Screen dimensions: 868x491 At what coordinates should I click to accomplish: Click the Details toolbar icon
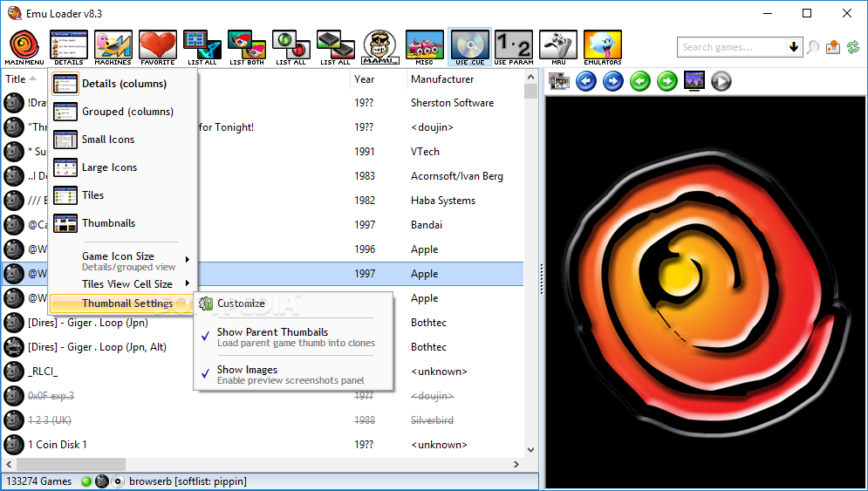click(69, 48)
